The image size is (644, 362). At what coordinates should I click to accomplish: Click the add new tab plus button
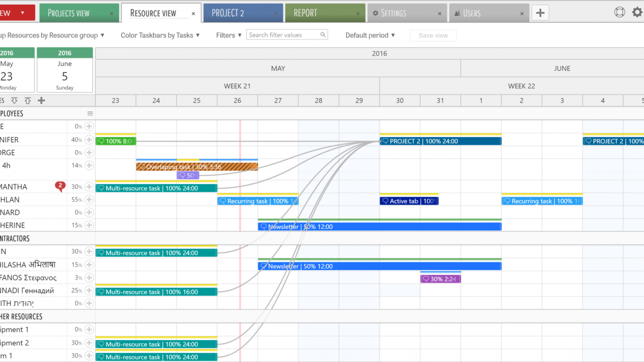click(540, 13)
